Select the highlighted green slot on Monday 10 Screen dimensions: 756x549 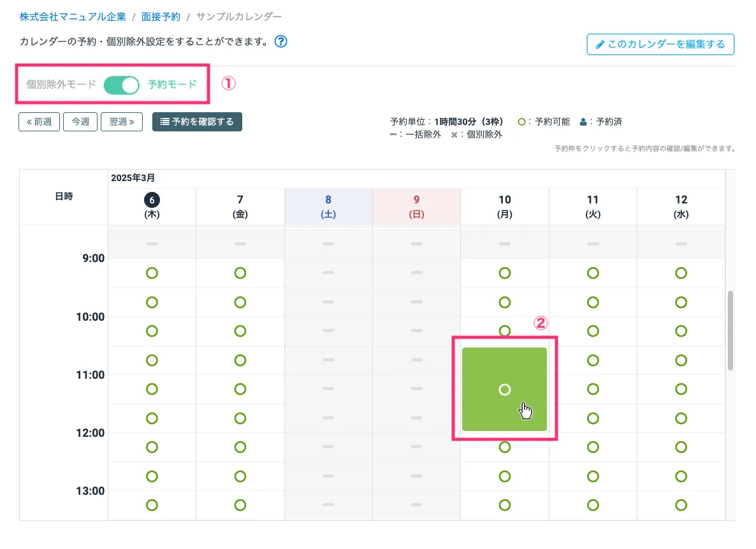[x=504, y=390]
